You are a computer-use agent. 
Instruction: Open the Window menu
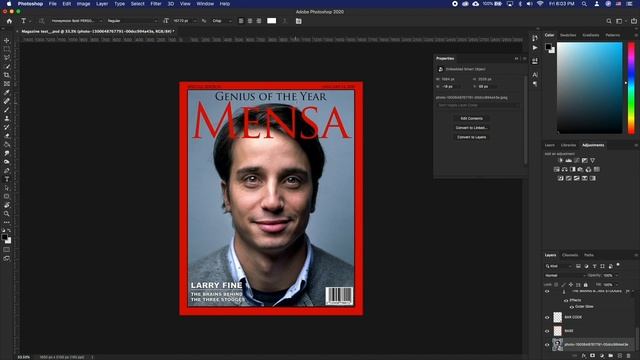click(205, 4)
